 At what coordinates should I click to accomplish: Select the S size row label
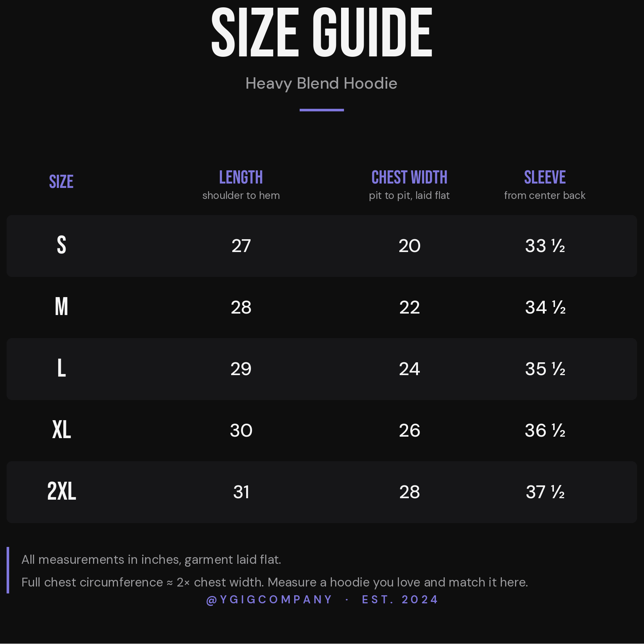point(61,245)
